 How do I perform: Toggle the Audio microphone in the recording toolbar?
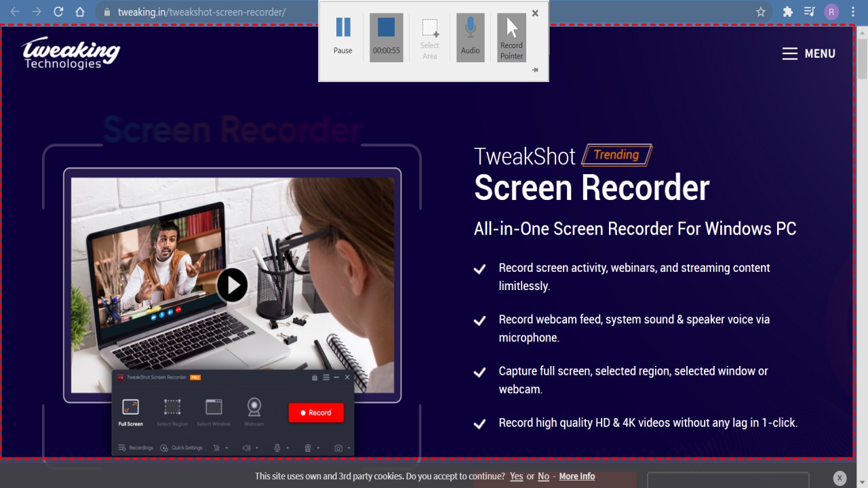tap(470, 38)
